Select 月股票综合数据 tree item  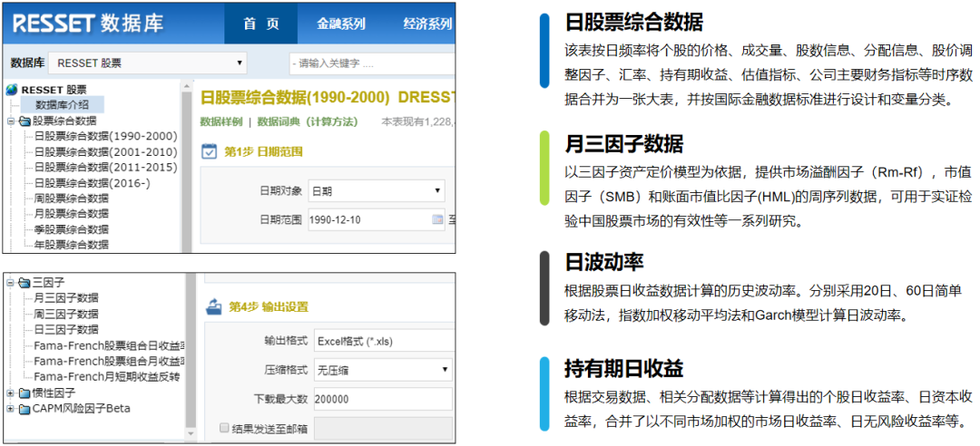click(72, 214)
